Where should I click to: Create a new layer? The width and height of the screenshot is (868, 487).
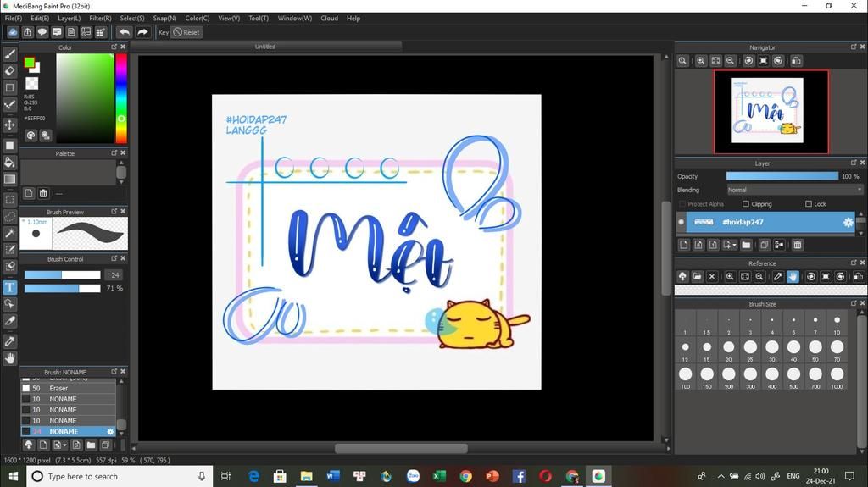click(x=684, y=245)
